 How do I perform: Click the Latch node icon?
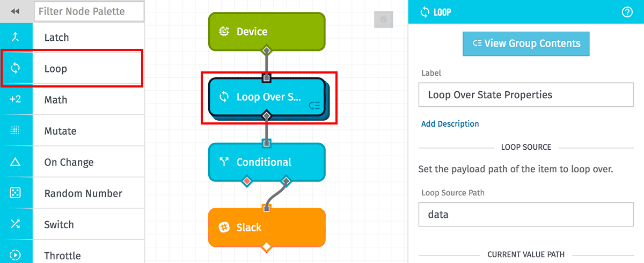coord(16,37)
